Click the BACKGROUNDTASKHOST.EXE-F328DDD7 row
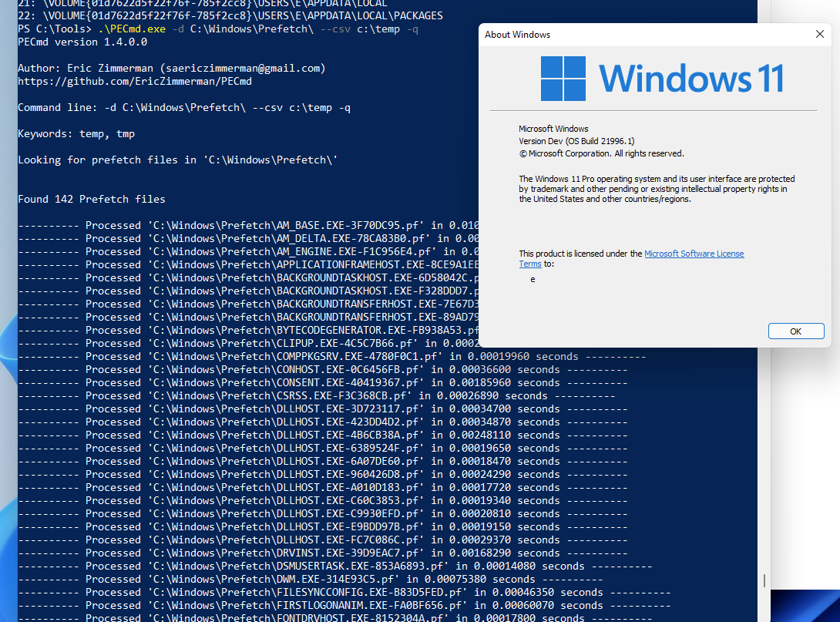Viewport: 840px width, 622px height. click(x=248, y=291)
